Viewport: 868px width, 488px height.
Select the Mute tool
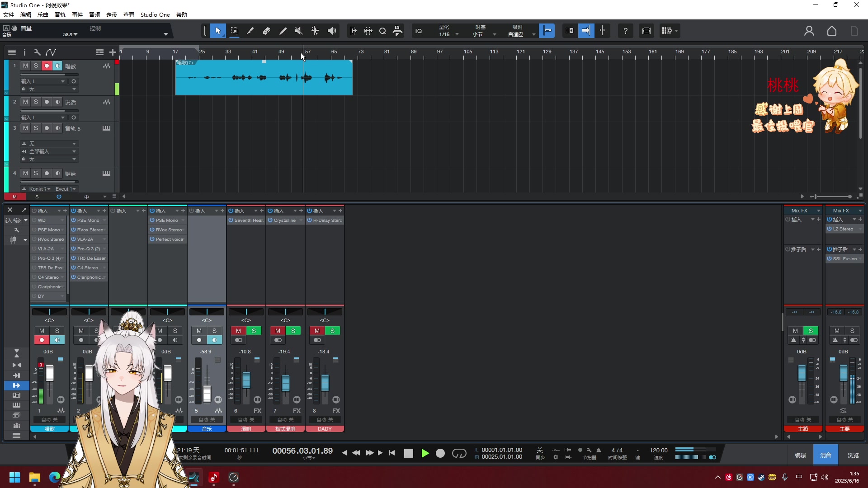(x=299, y=31)
